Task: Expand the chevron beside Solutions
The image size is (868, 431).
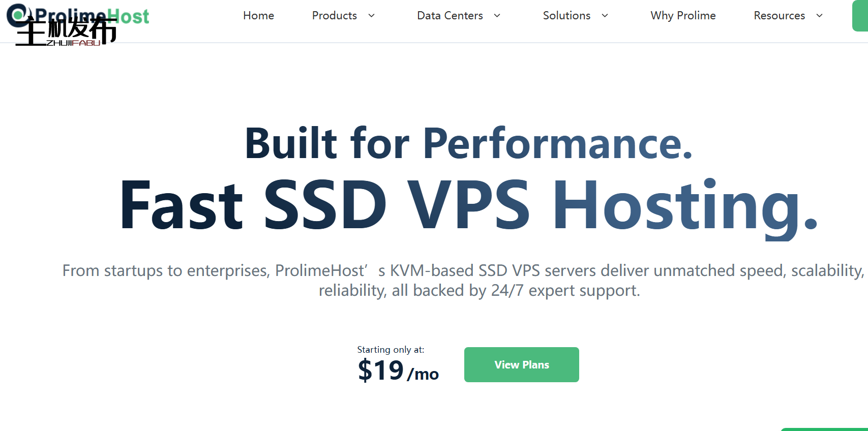Action: [x=605, y=16]
